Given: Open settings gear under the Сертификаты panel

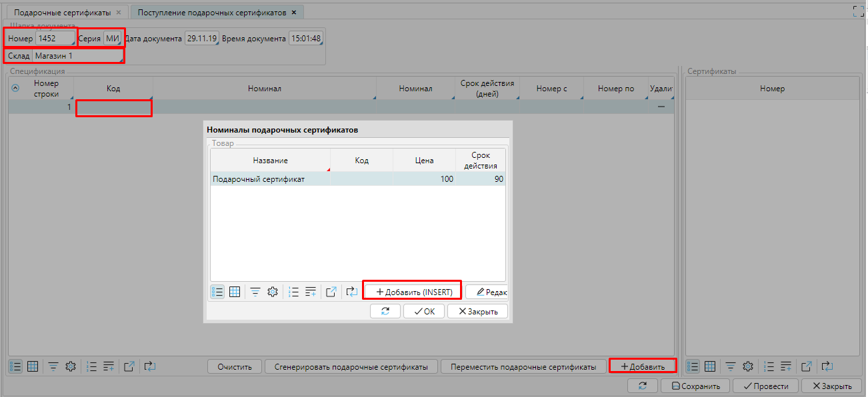Looking at the screenshot, I should (x=748, y=366).
